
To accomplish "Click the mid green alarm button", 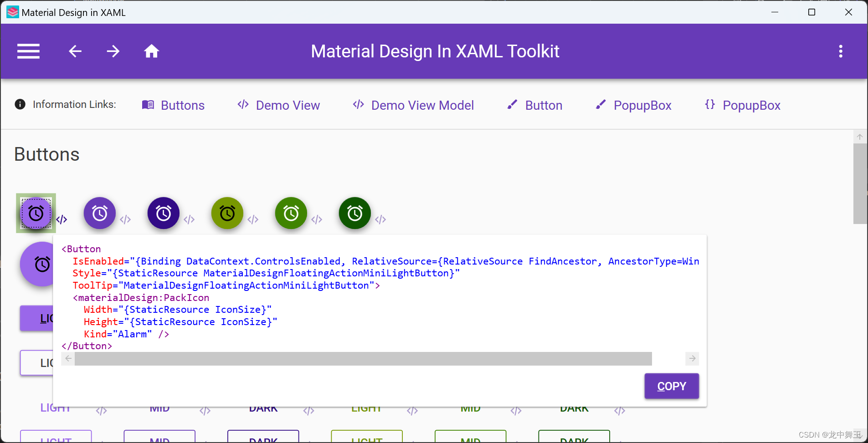I will tap(291, 213).
